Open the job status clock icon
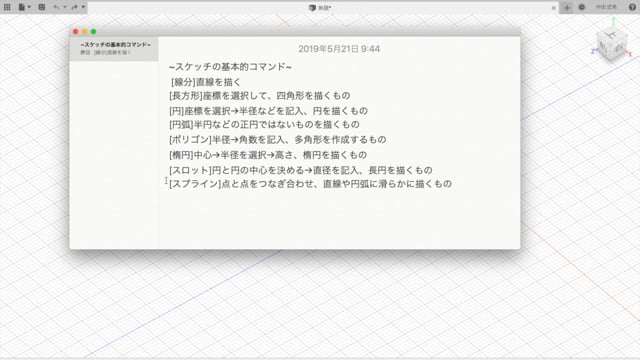640x360 pixels. 582,7
